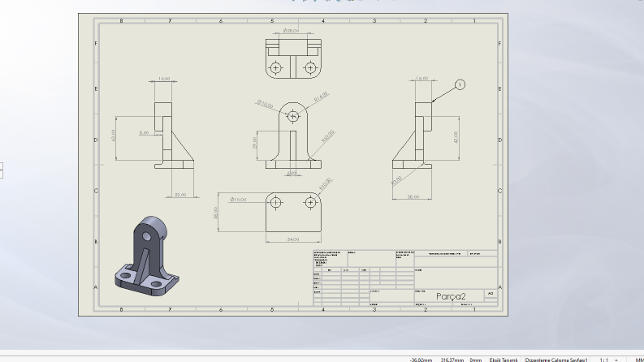Click Eksik Tanımlı status indicator
Viewport: 644px width, 362px height.
(504, 360)
